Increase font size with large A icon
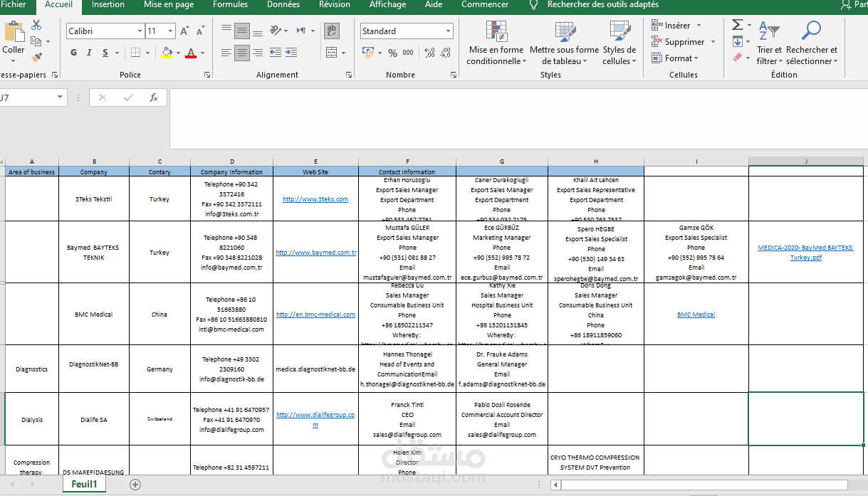 (x=184, y=31)
